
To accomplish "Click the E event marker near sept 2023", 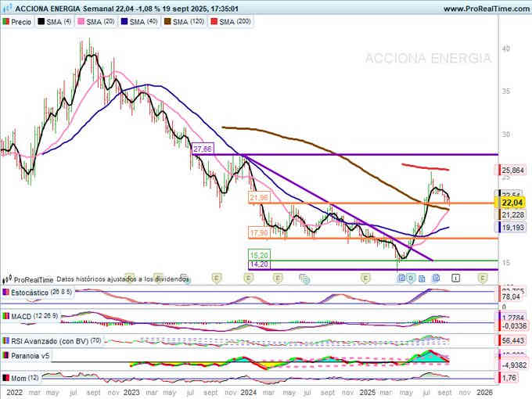I will click(x=217, y=279).
